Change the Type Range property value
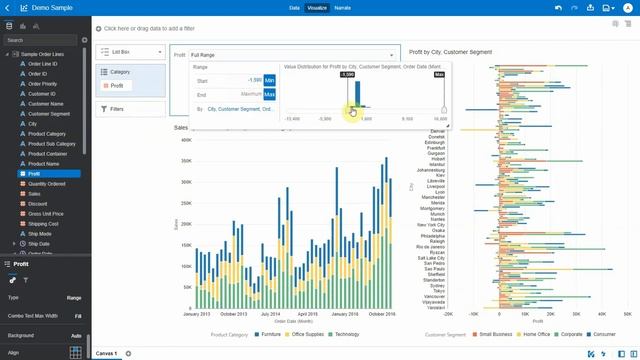640x360 pixels. coord(74,298)
